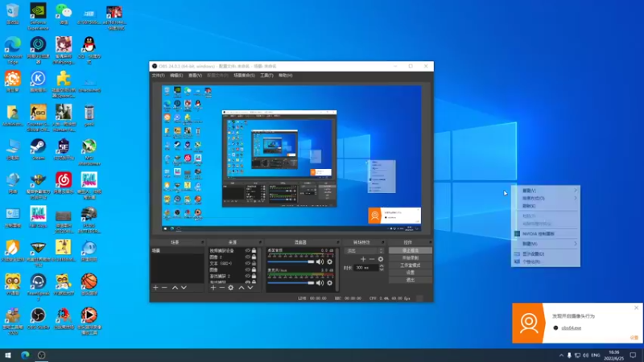Viewport: 644px width, 362px height.
Task: Expand 查看(V) submenu in desktop context menu
Action: click(546, 191)
